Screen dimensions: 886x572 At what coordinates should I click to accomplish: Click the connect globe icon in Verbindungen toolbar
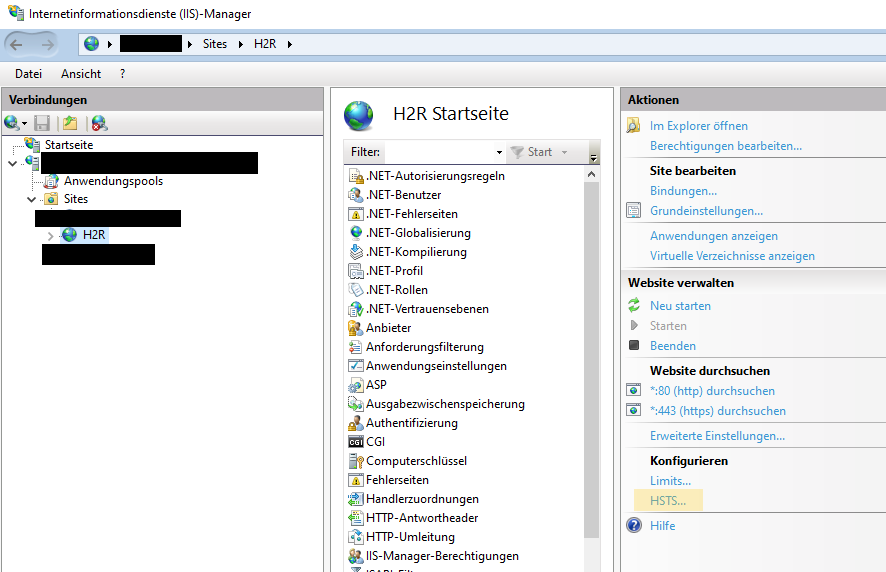click(x=11, y=123)
